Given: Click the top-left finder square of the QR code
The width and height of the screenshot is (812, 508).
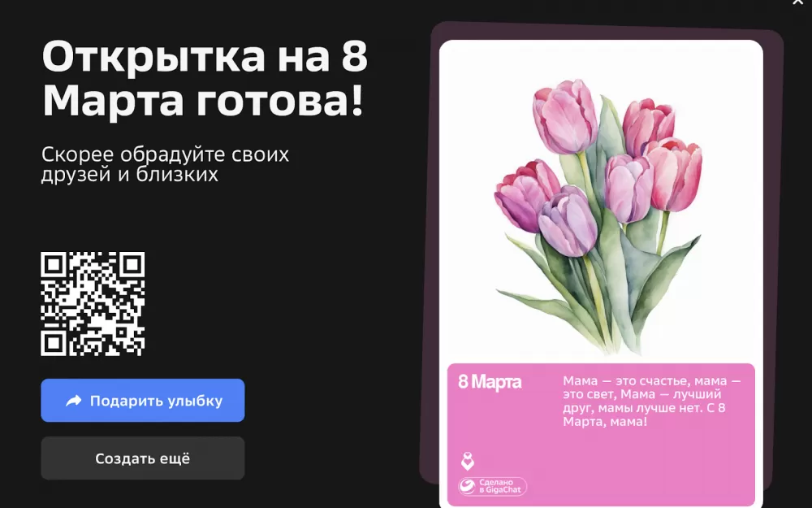Looking at the screenshot, I should coord(54,265).
